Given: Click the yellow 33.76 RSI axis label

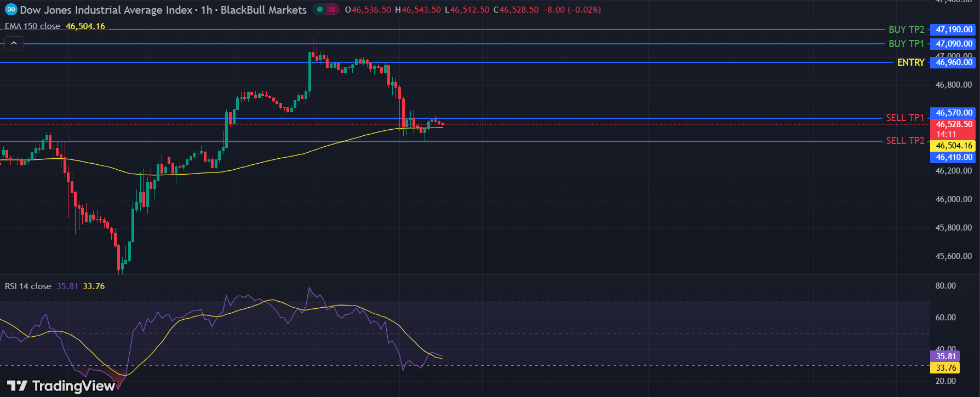Looking at the screenshot, I should tap(945, 368).
